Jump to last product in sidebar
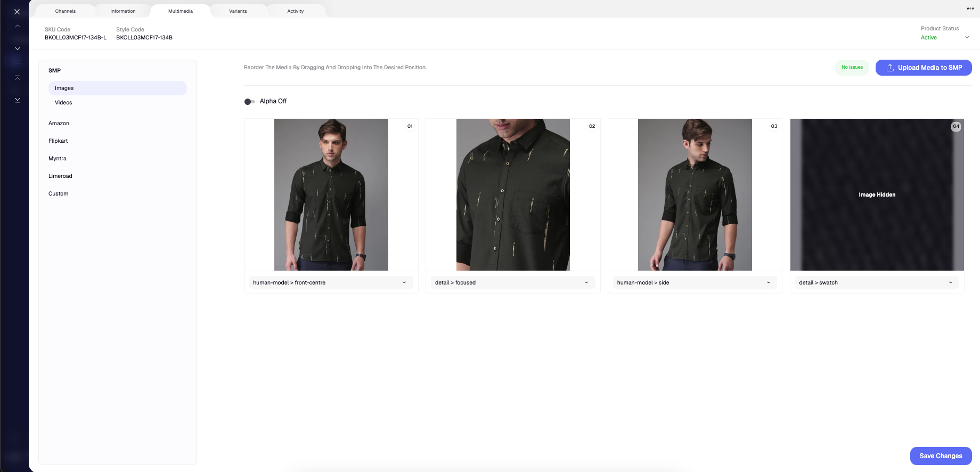This screenshot has height=472, width=980. (x=18, y=100)
